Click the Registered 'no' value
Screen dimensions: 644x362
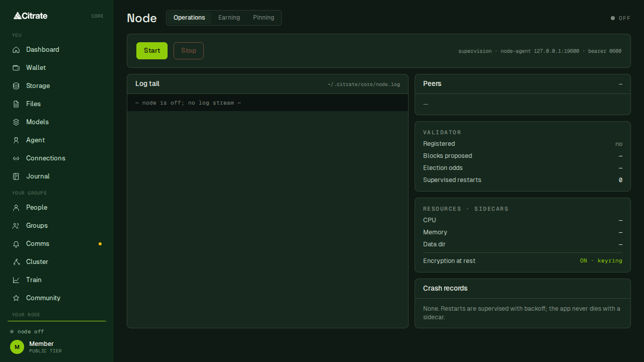(619, 144)
